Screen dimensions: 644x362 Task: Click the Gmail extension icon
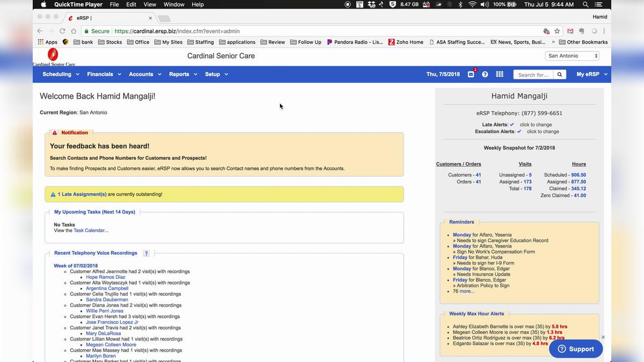[x=570, y=31]
